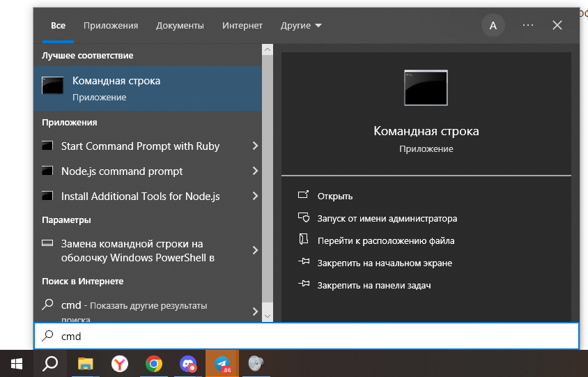Image resolution: width=588 pixels, height=377 pixels.
Task: Open the Другие dropdown filter
Action: coord(301,26)
